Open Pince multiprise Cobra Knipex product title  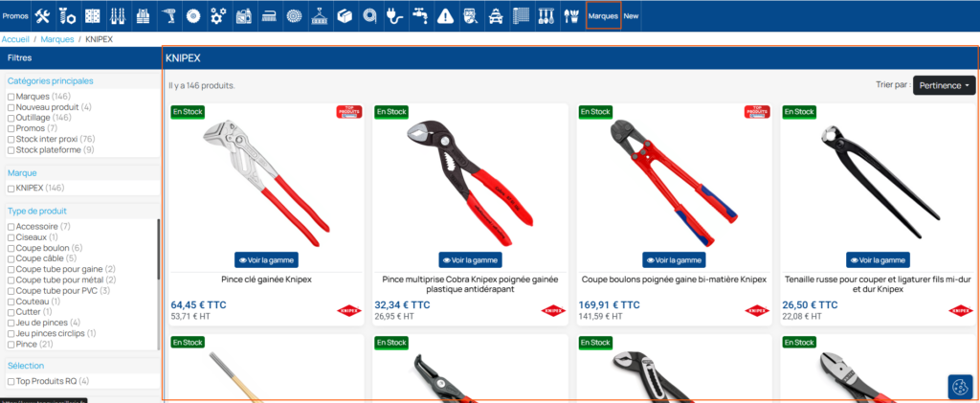pyautogui.click(x=470, y=285)
